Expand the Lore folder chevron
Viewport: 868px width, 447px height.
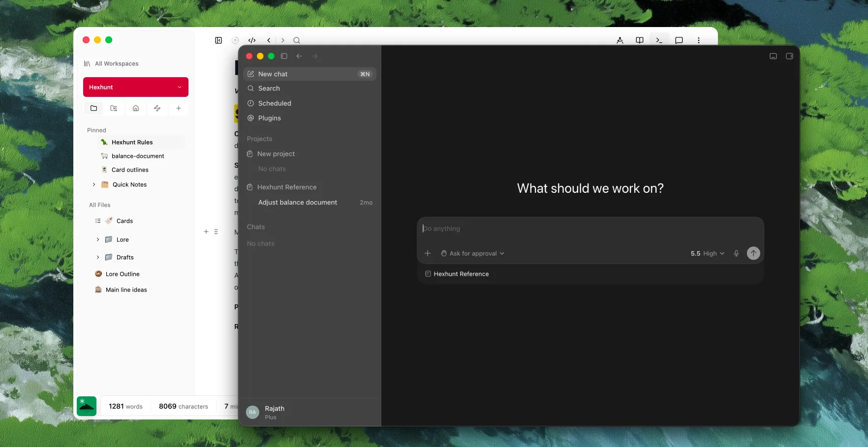click(98, 239)
